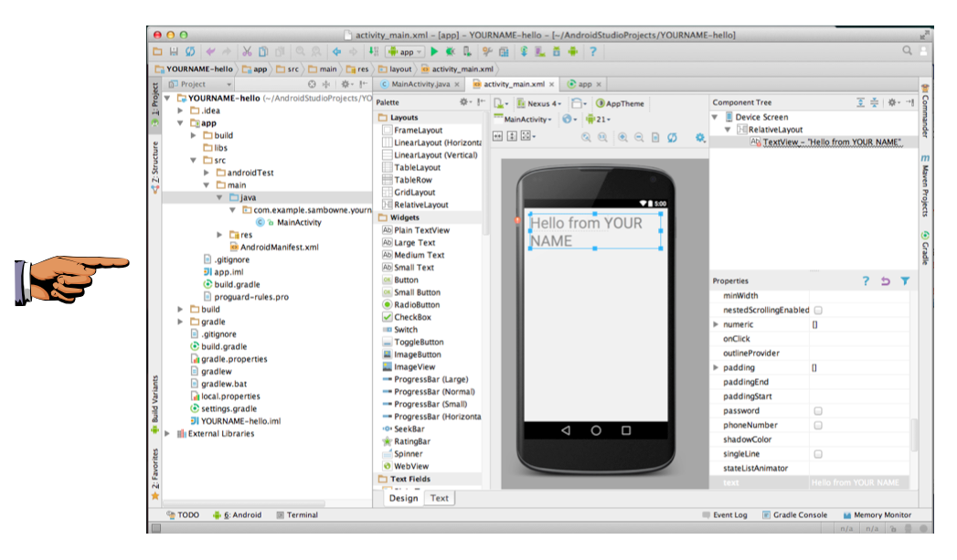Open the Nexus 4 device dropdown
Screen dimensions: 957x560
tap(539, 103)
